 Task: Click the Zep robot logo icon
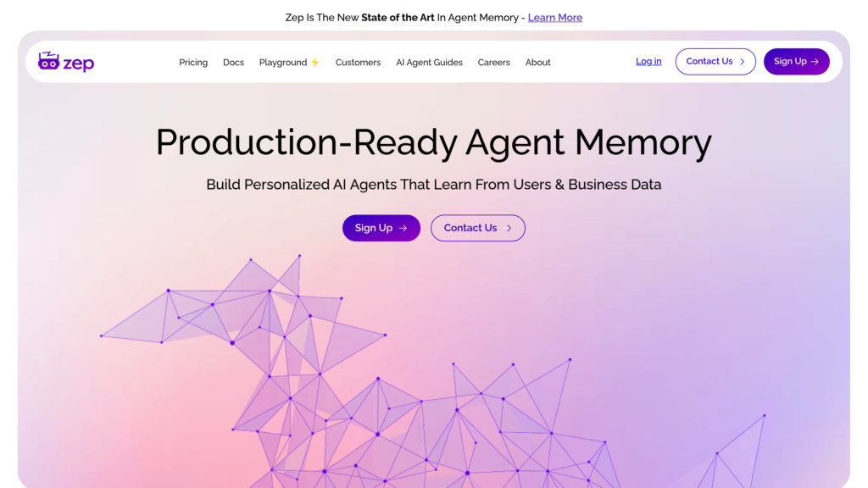tap(48, 61)
